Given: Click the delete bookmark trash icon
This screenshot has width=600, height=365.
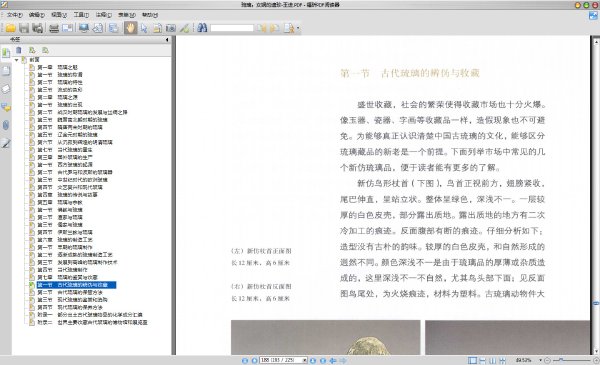Looking at the screenshot, I should pos(19,50).
